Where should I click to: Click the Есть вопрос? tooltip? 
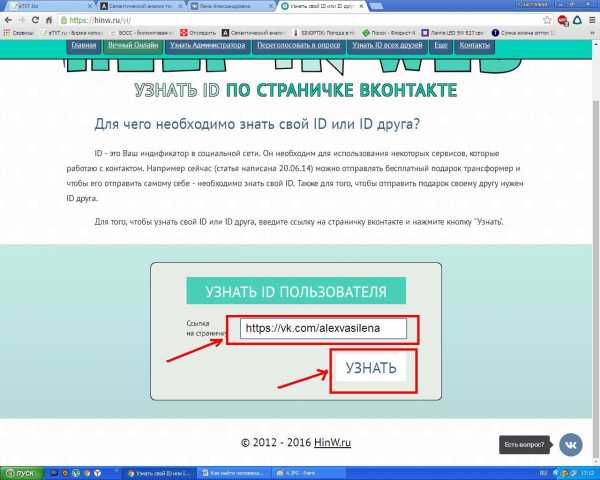tap(524, 445)
